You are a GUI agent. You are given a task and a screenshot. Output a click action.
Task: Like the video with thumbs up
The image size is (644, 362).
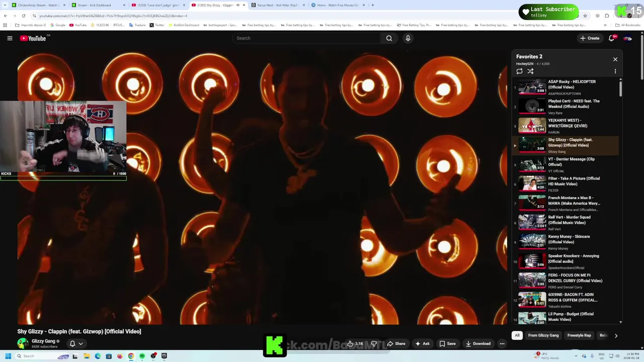point(355,344)
